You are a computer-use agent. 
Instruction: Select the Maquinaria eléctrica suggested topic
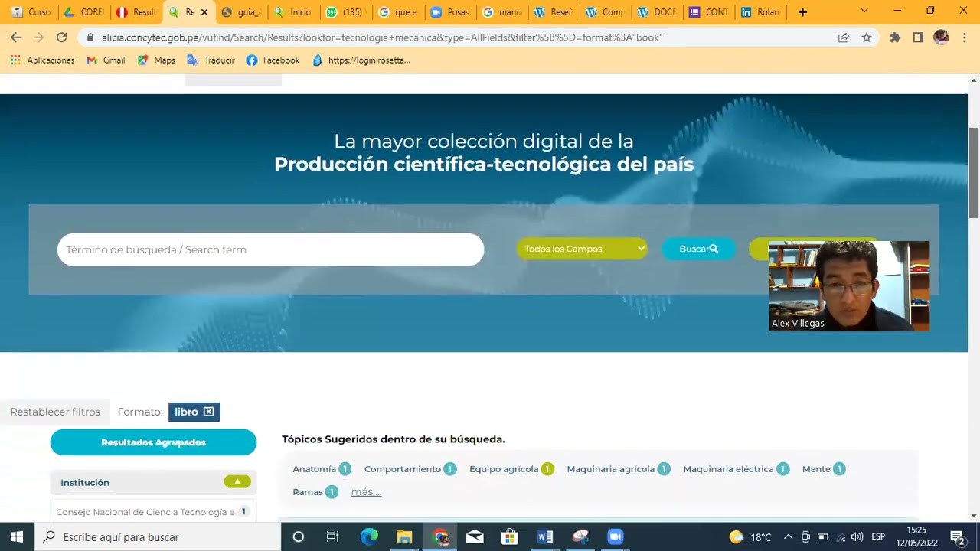tap(736, 469)
